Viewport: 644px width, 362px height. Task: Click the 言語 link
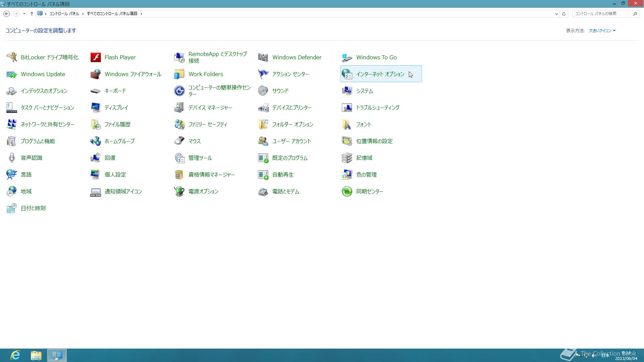coord(26,175)
